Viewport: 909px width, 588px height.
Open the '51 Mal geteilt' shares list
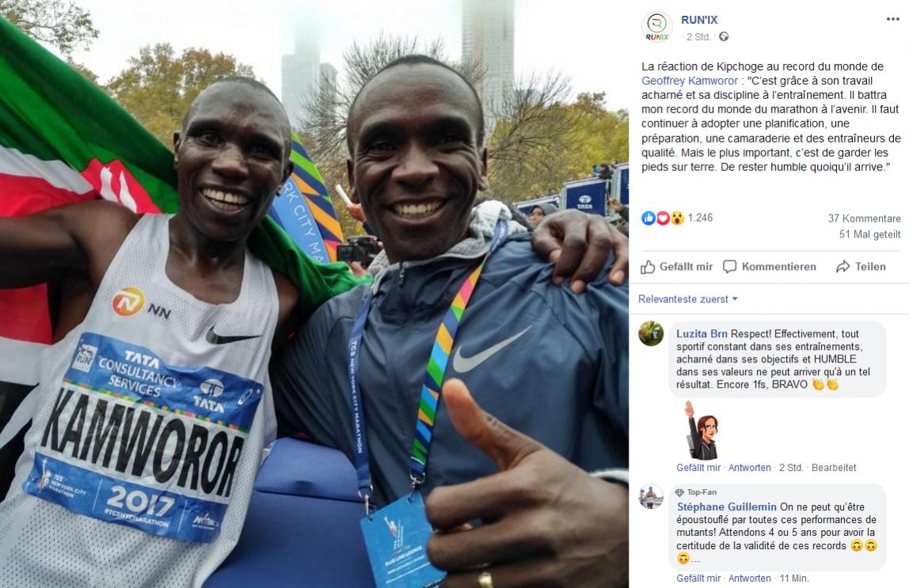(x=869, y=234)
